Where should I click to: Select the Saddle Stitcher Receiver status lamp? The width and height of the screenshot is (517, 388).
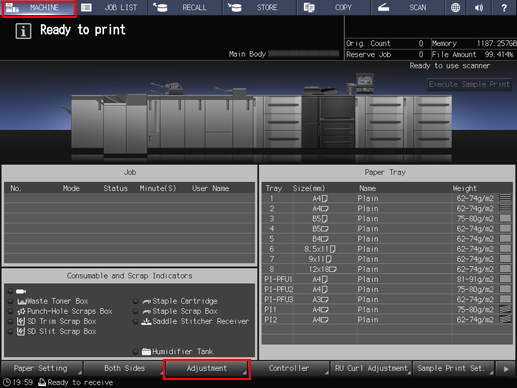click(x=135, y=322)
